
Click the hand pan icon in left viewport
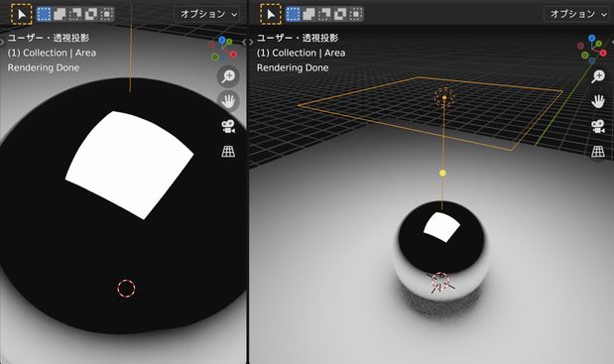(228, 101)
